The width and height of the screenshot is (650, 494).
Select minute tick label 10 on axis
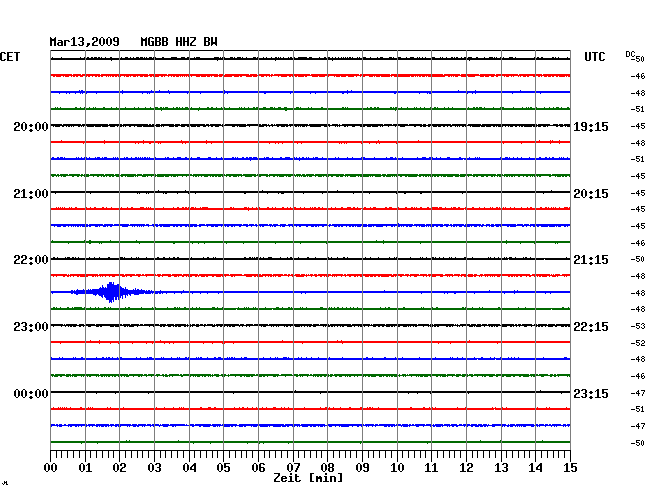pyautogui.click(x=397, y=467)
